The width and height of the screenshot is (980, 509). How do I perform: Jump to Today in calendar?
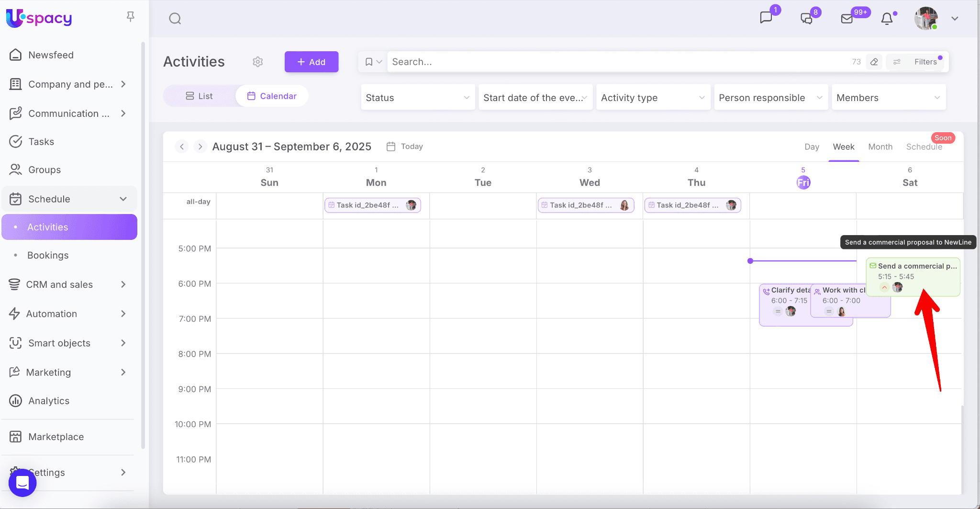pos(405,147)
